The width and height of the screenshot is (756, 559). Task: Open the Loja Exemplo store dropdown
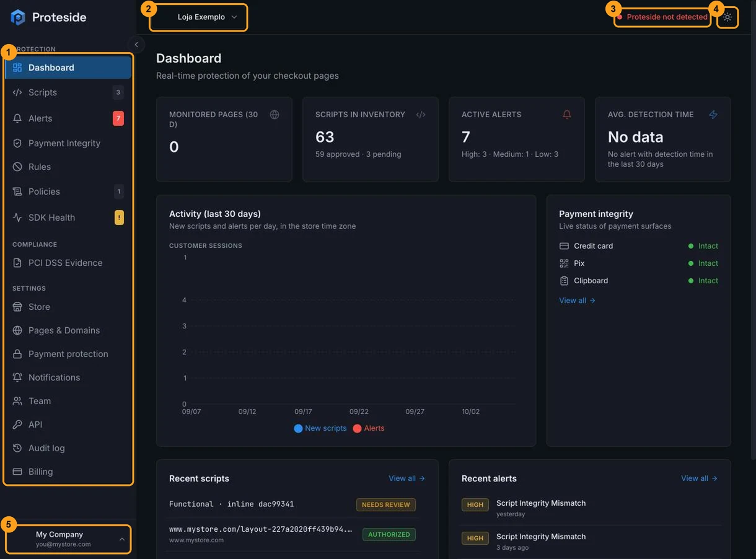point(199,17)
